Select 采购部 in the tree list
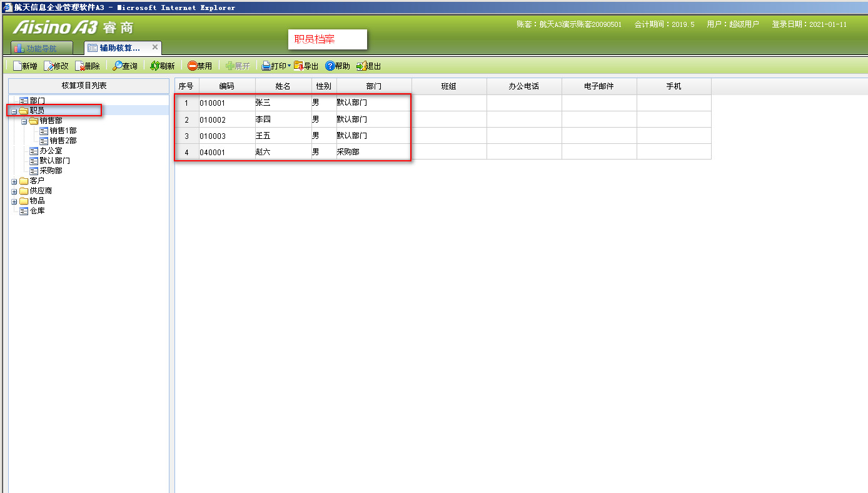Screen dimensions: 868x493 (51, 171)
